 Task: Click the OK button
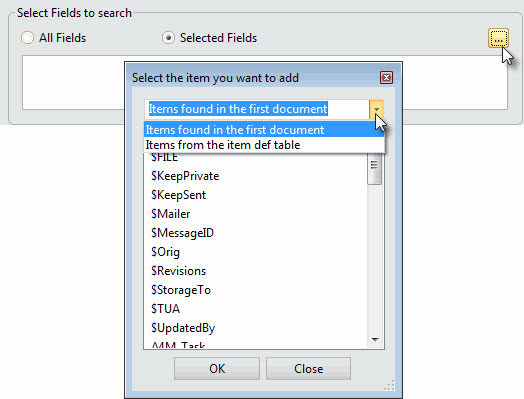point(217,369)
